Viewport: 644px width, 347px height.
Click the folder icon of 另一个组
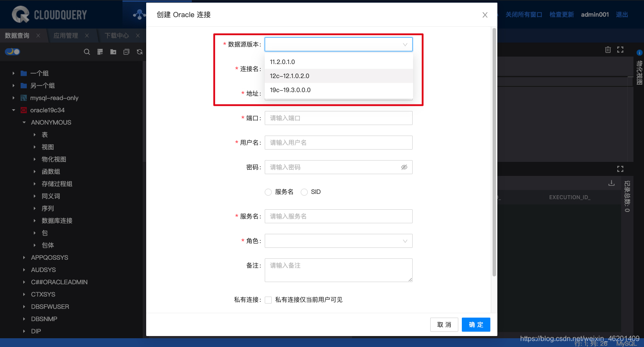[24, 86]
